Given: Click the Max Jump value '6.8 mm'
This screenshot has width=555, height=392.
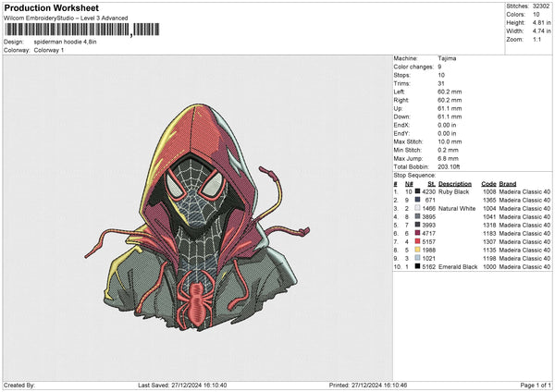Looking at the screenshot, I should tap(448, 158).
